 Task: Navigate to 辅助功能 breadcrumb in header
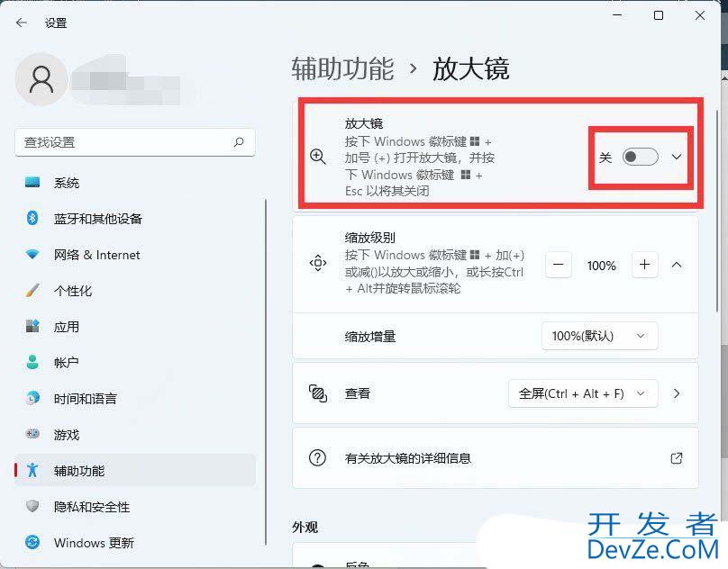coord(342,68)
